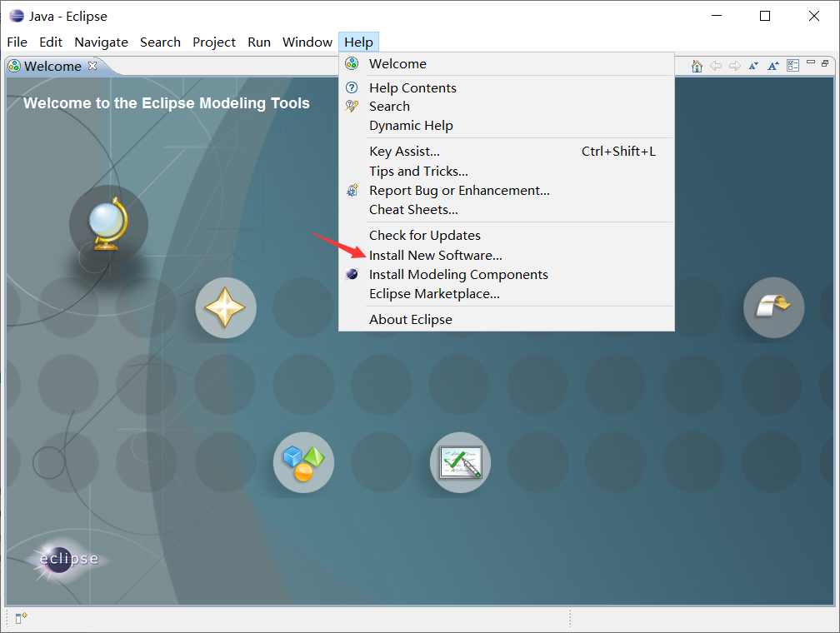Collapse the open Help menu
This screenshot has width=840, height=633.
pyautogui.click(x=358, y=42)
